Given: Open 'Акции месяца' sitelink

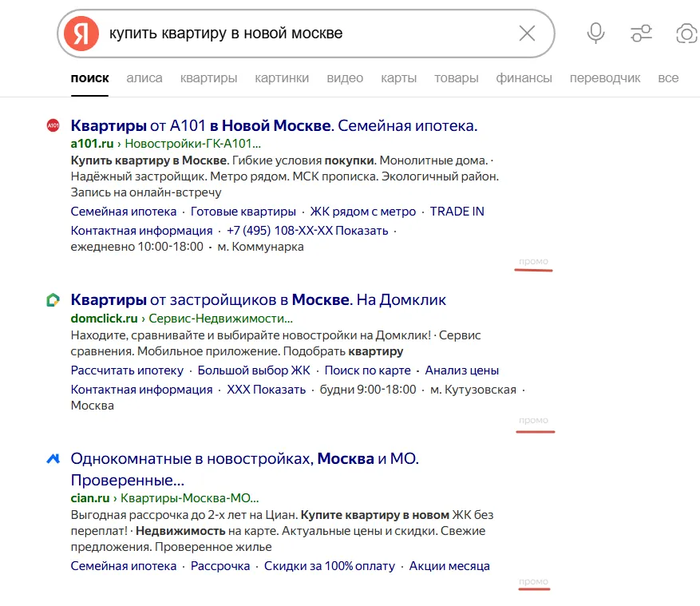Looking at the screenshot, I should point(449,566).
